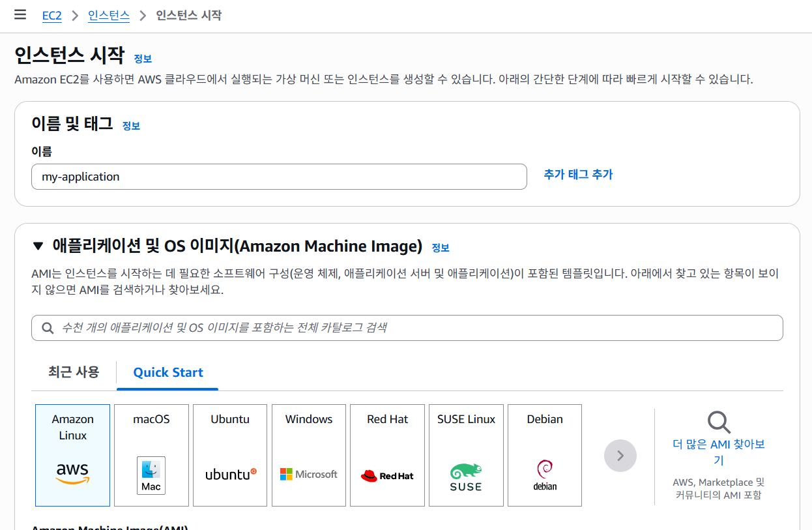Select the macOS AMI tile

pos(151,455)
